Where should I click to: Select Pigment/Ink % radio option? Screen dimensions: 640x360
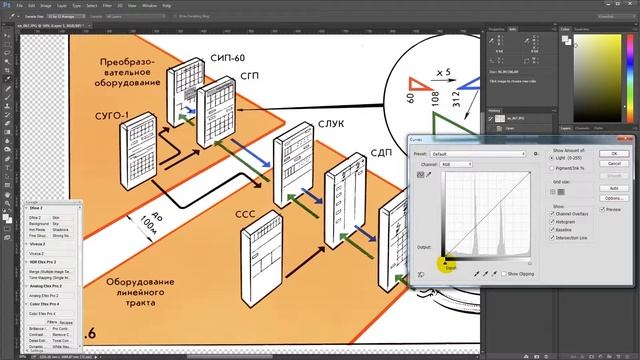pyautogui.click(x=552, y=168)
